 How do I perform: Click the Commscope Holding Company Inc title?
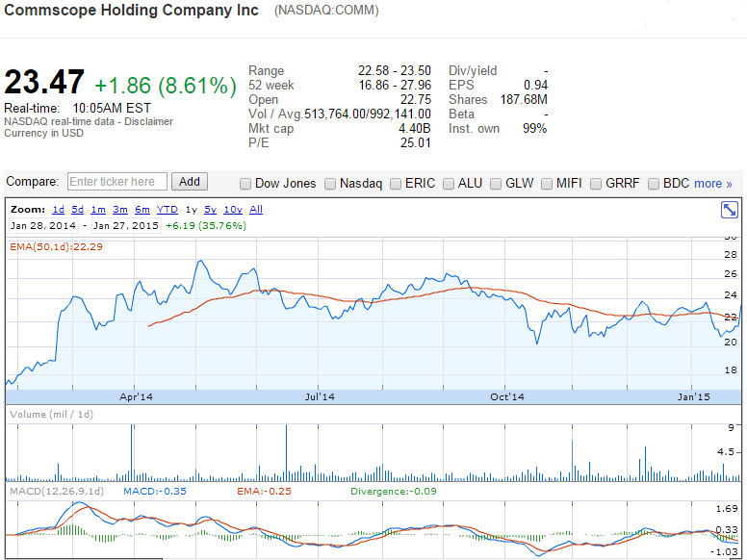[x=132, y=10]
